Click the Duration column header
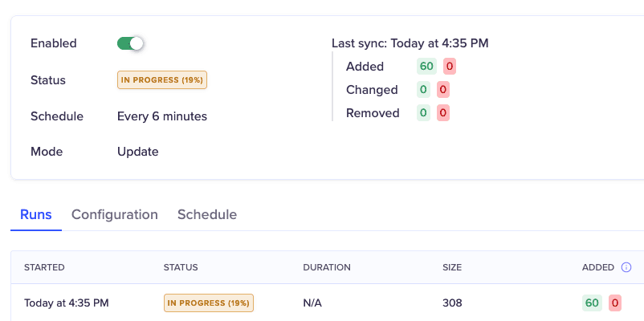Image resolution: width=644 pixels, height=321 pixels. (327, 267)
